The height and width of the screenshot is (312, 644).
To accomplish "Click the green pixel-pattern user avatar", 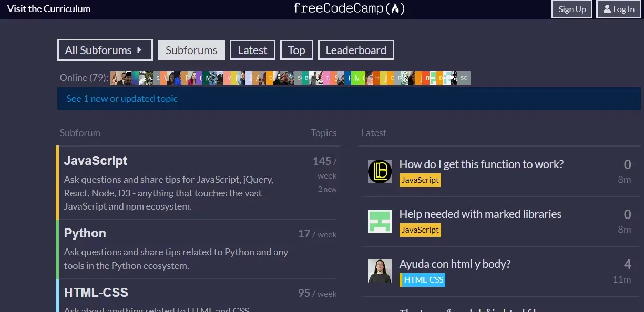I will [x=380, y=222].
